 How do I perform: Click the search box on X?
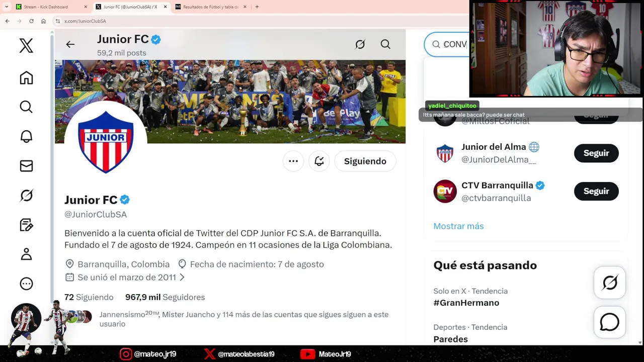pyautogui.click(x=447, y=44)
